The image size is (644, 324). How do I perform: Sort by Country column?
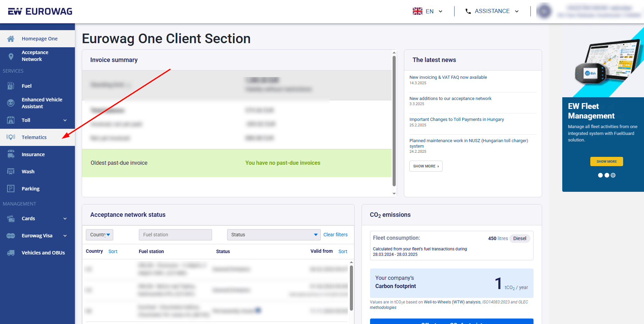pyautogui.click(x=113, y=251)
